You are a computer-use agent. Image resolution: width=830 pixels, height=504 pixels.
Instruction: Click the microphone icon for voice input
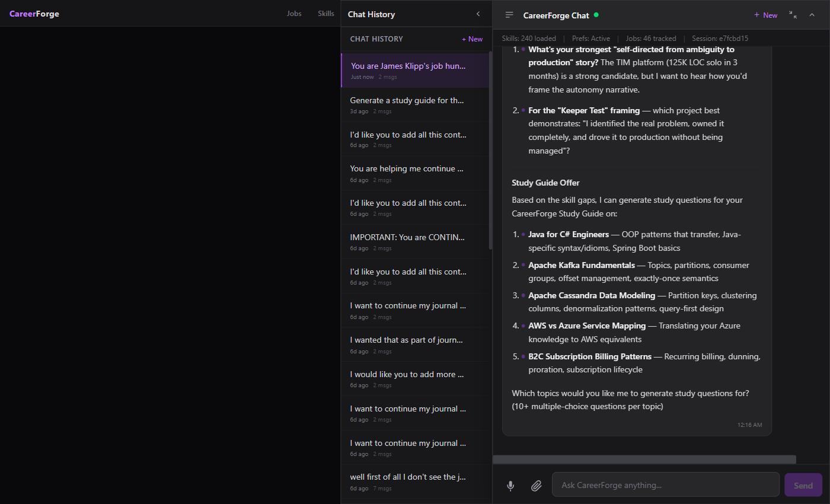pos(510,485)
